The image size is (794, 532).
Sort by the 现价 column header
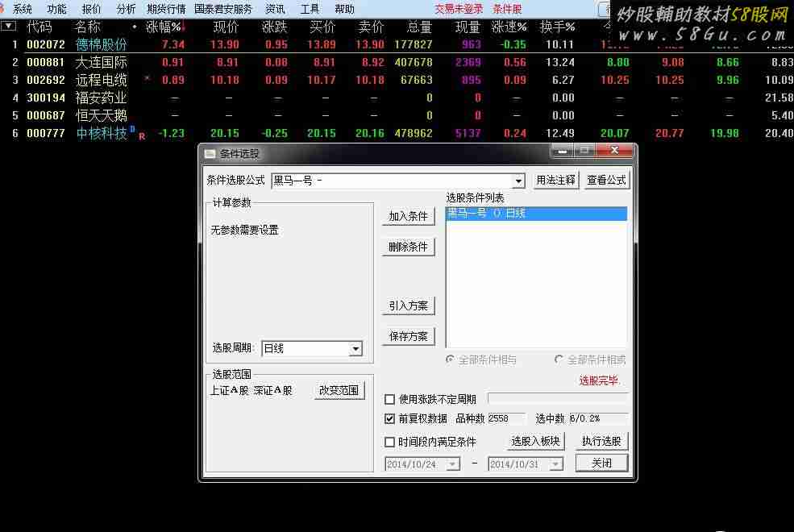click(226, 27)
